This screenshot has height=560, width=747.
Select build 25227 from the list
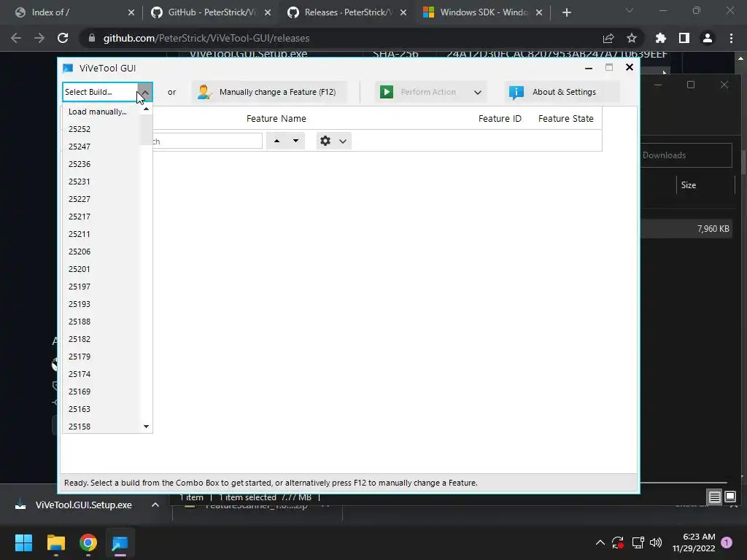point(101,199)
